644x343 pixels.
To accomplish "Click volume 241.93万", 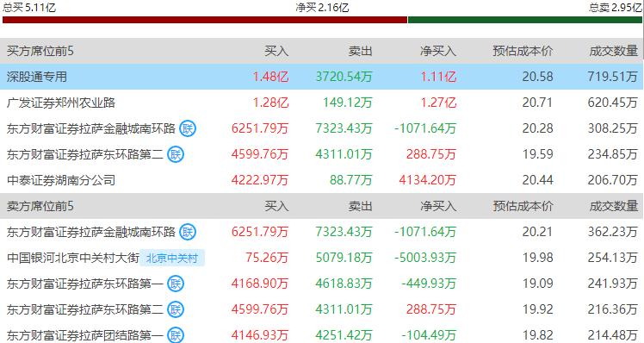I will [612, 284].
